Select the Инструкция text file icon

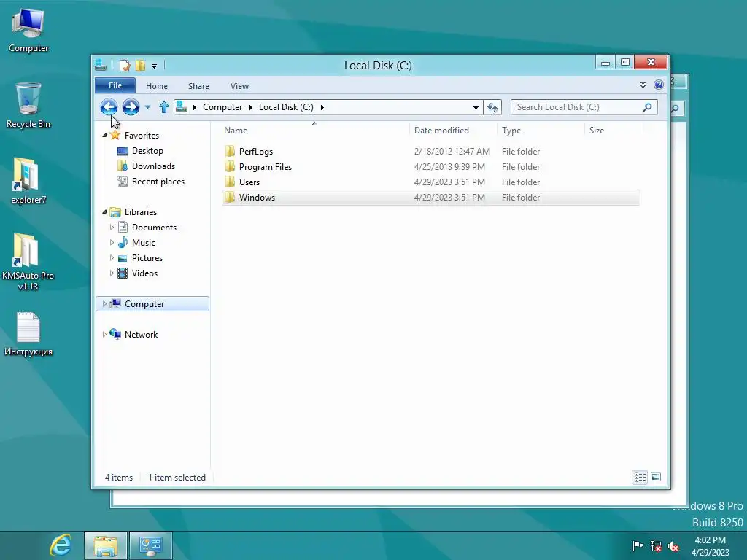pyautogui.click(x=28, y=334)
